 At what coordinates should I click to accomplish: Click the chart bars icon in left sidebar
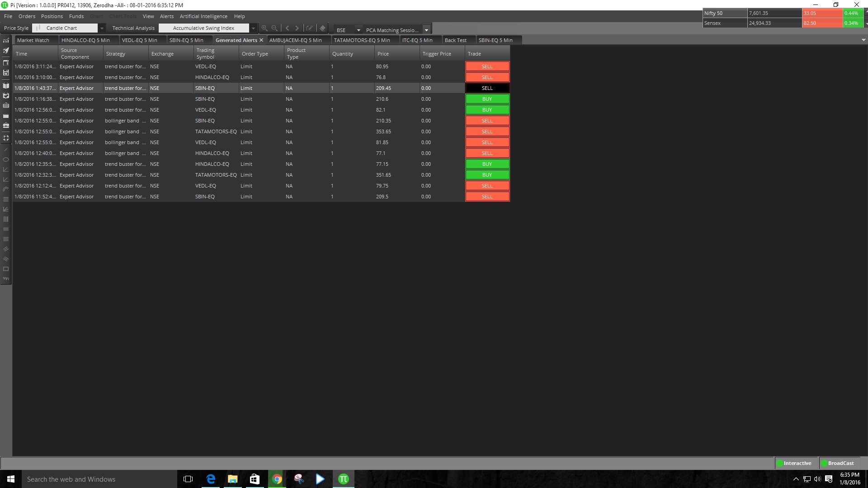6,41
